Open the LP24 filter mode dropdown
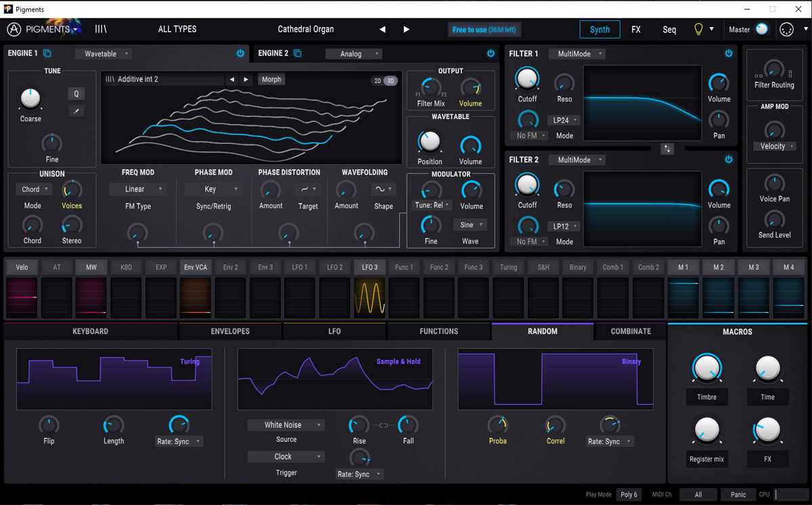Screen dimensions: 812x505 pos(564,120)
